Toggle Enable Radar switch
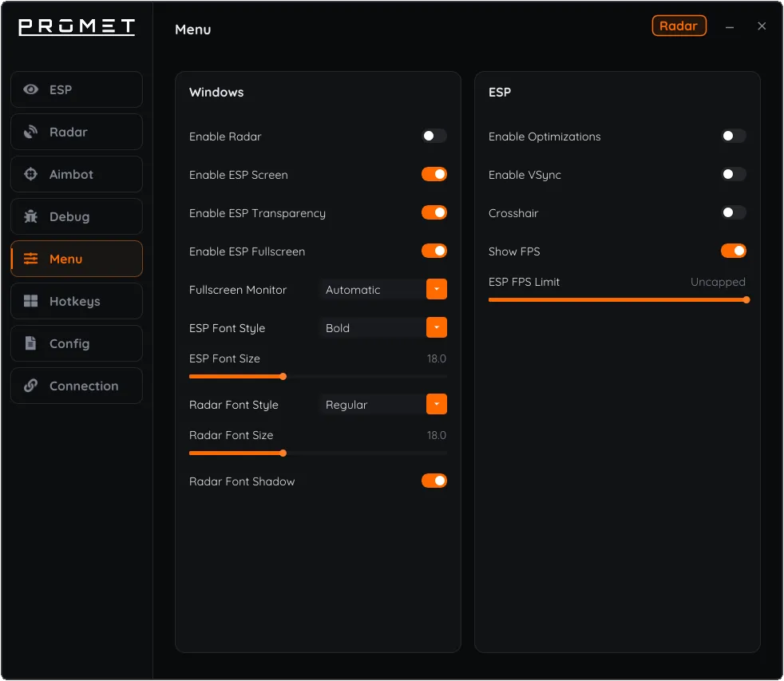Image resolution: width=784 pixels, height=681 pixels. tap(434, 136)
